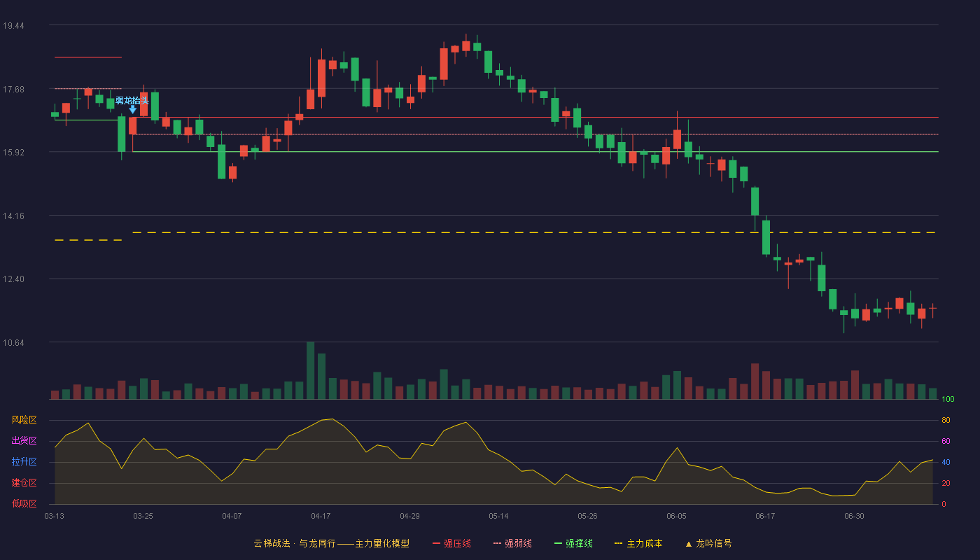Click the 05-14 date label
980x560 pixels.
pyautogui.click(x=498, y=516)
